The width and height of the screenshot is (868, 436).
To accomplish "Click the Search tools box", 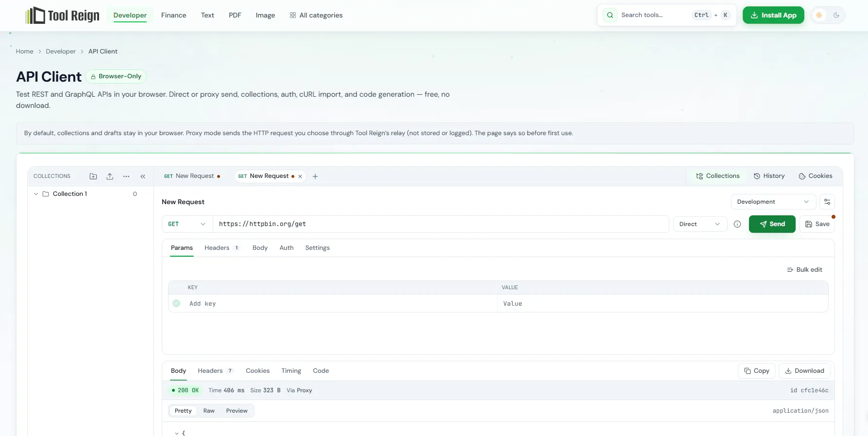I will point(666,15).
